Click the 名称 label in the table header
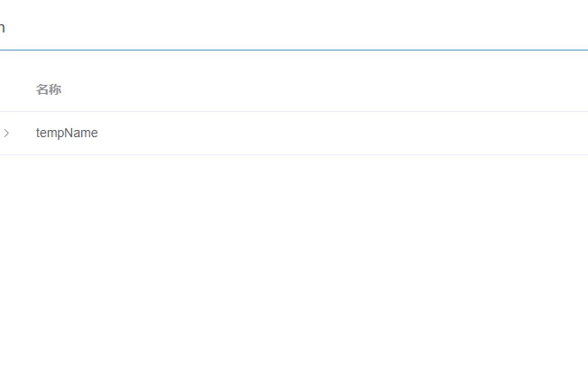588x370 pixels. (49, 90)
